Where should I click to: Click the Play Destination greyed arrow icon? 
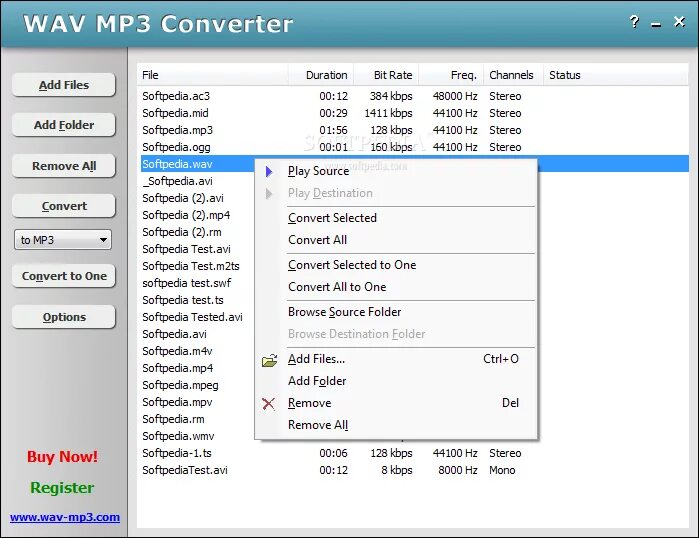point(269,193)
